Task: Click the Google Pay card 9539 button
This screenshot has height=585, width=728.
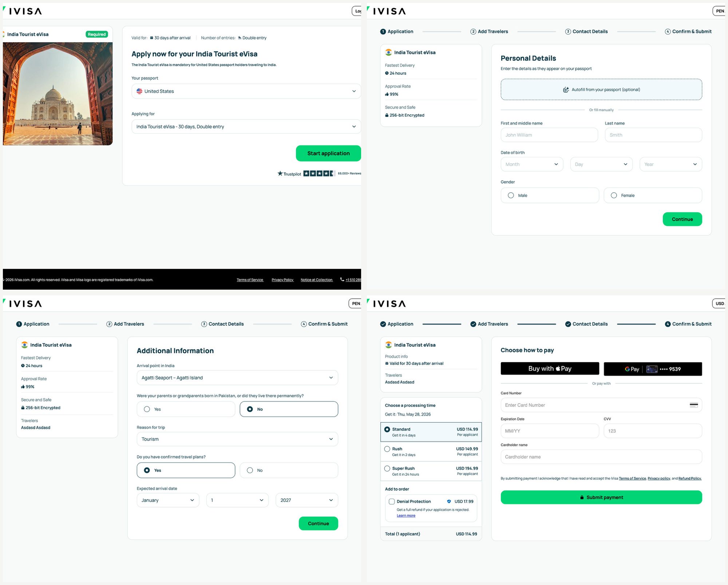Action: [x=653, y=369]
